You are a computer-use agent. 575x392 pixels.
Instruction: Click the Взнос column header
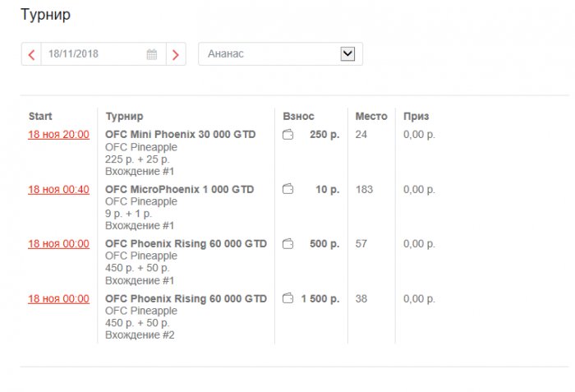pos(298,117)
